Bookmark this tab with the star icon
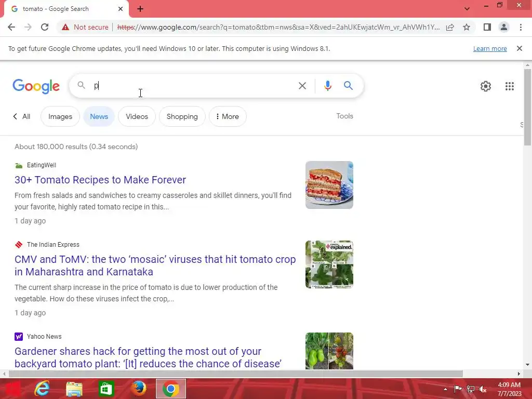This screenshot has width=532, height=399. [467, 27]
